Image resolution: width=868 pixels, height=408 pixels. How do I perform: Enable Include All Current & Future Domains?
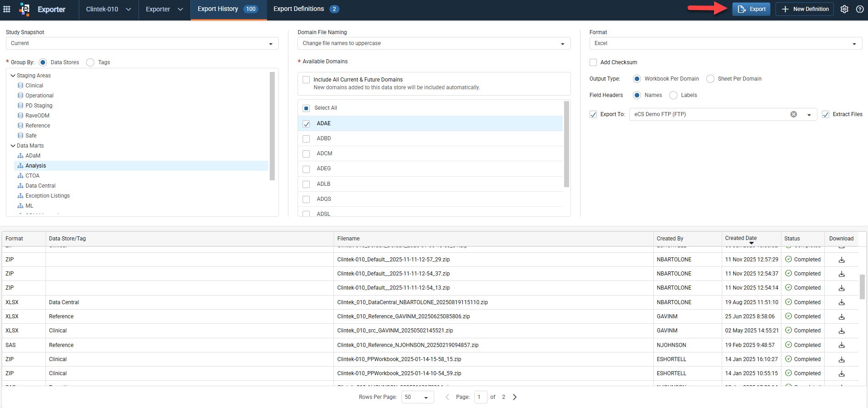[306, 80]
